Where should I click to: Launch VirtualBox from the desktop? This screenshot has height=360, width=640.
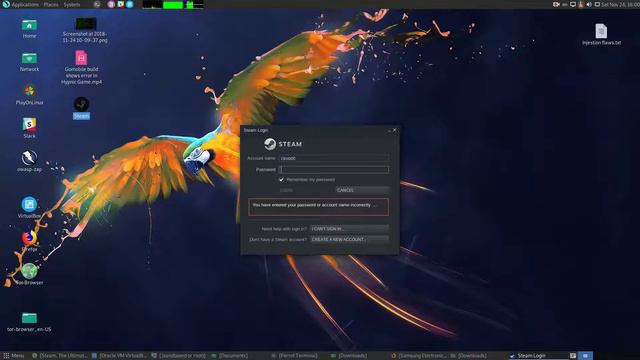[29, 207]
